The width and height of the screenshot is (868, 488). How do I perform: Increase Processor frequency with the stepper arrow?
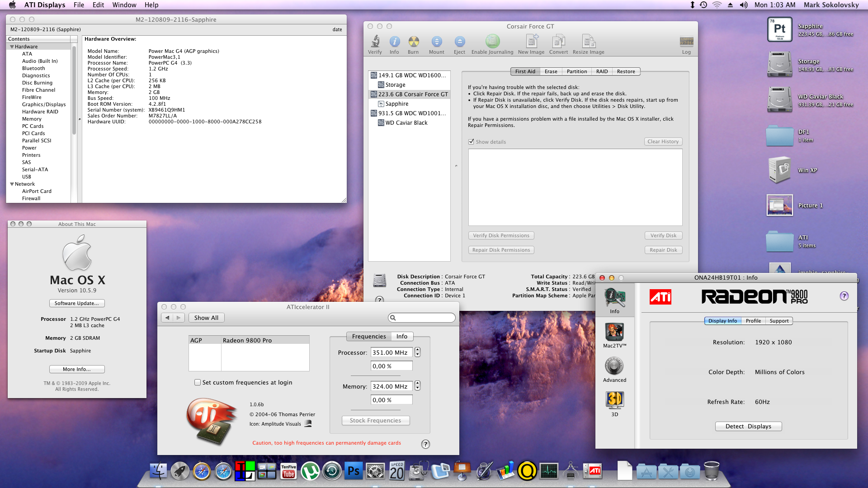[x=417, y=350]
